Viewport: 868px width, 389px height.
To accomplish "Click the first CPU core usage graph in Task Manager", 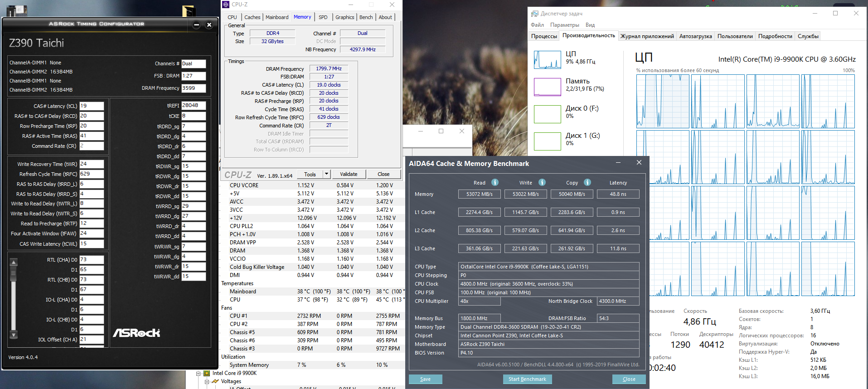I will tap(663, 102).
